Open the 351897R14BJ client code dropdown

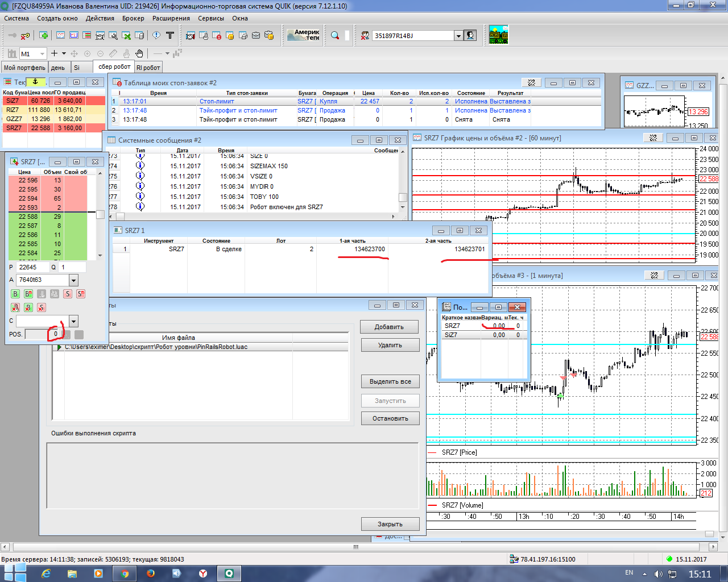[458, 36]
